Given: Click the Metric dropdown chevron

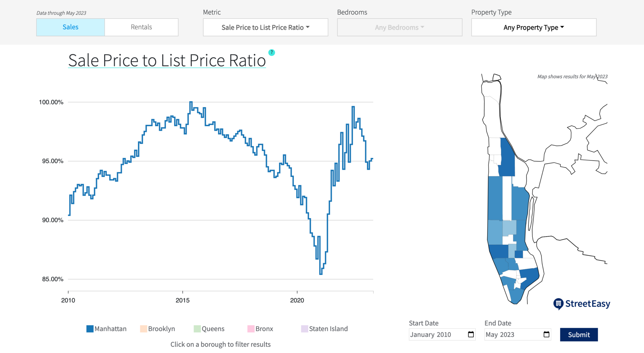Looking at the screenshot, I should 307,27.
